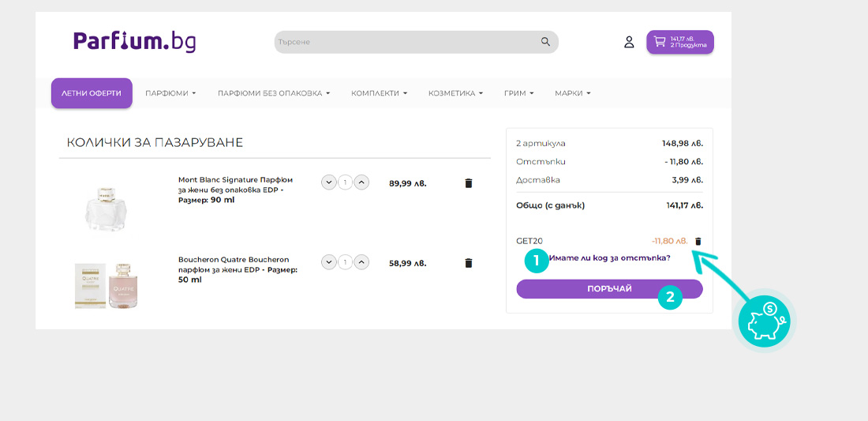This screenshot has width=868, height=421.
Task: Delete Mont Blanc Signature from cart
Action: click(468, 183)
